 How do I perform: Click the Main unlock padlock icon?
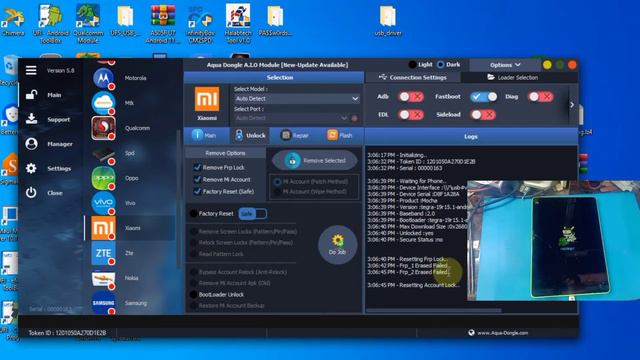(31, 95)
